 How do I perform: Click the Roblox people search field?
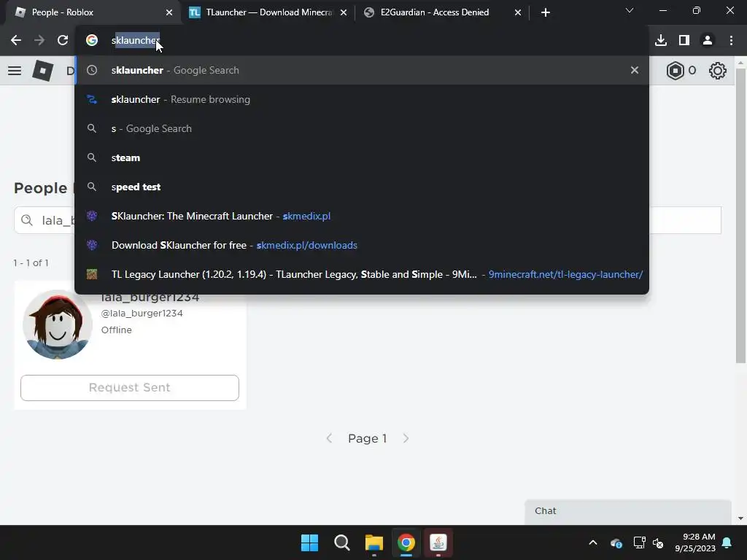point(368,220)
